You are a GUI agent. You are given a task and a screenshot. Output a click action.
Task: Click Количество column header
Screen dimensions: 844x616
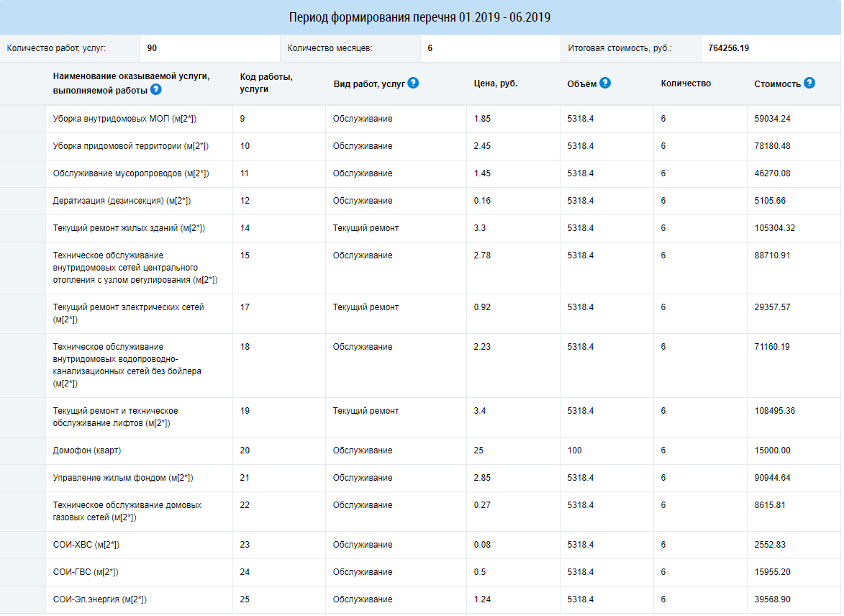coord(686,83)
